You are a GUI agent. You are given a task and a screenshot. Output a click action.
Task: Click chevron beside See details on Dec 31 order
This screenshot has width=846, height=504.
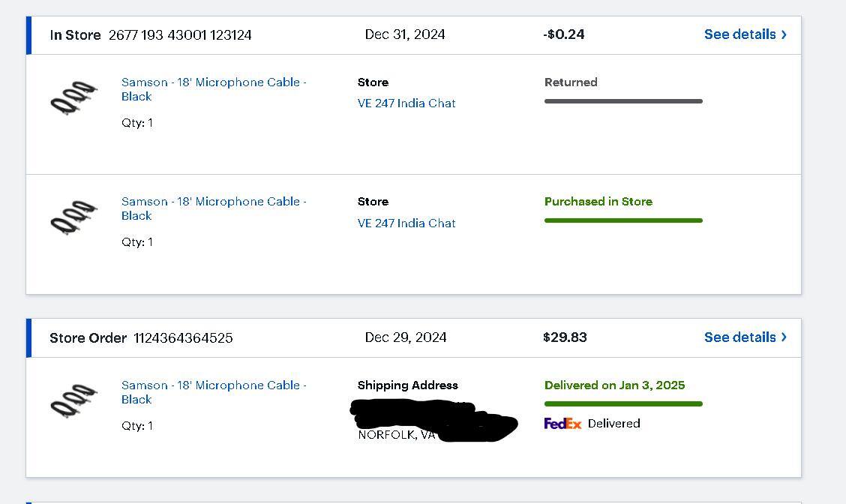pos(784,34)
